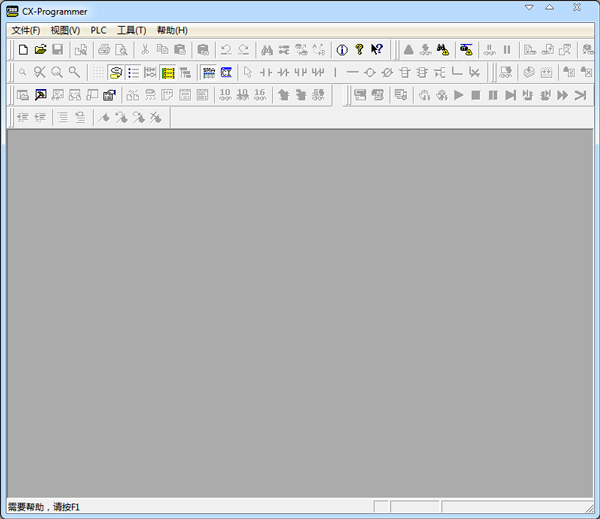Click the Copy icon in the toolbar
Image resolution: width=600 pixels, height=519 pixels.
pos(162,50)
